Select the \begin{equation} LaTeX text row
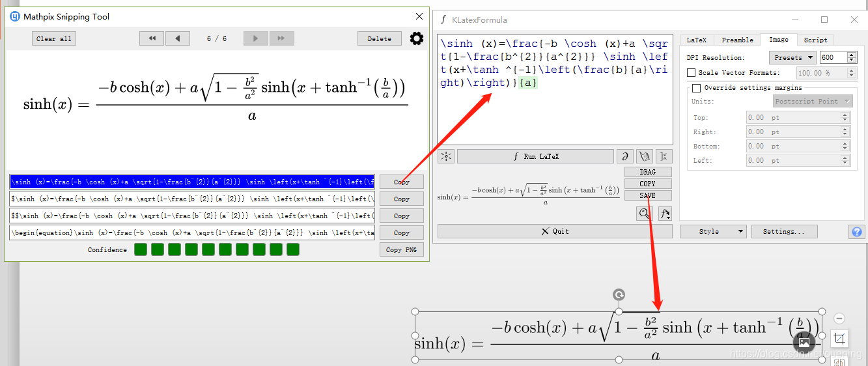868x366 pixels. (x=192, y=232)
